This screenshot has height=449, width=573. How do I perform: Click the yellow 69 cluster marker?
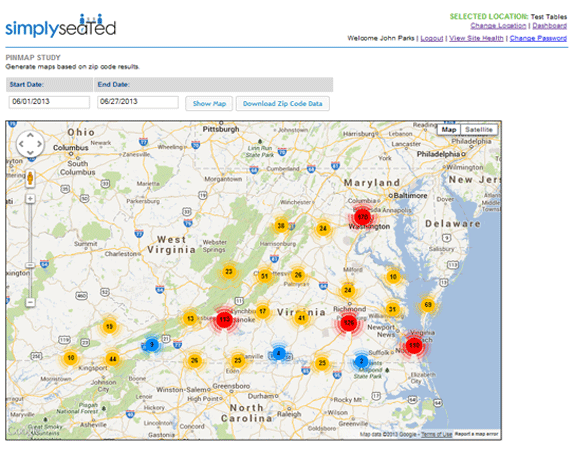pos(428,304)
